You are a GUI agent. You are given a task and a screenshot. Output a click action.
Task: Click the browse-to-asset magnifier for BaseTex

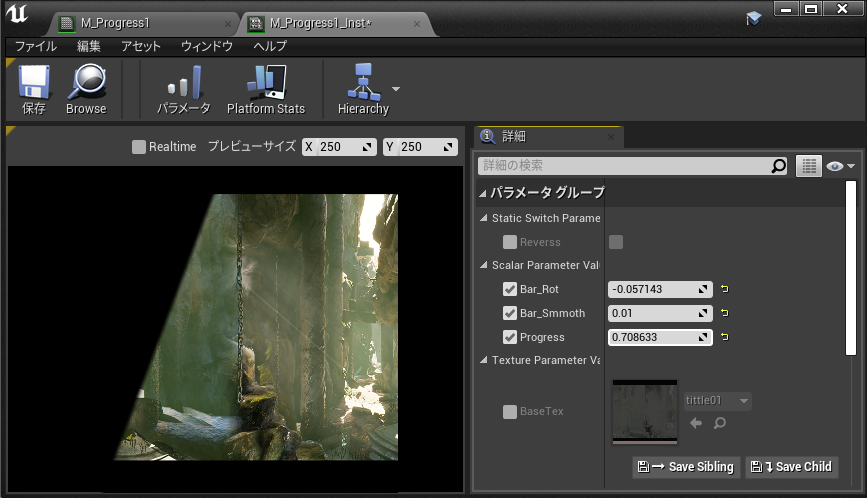pyautogui.click(x=719, y=423)
